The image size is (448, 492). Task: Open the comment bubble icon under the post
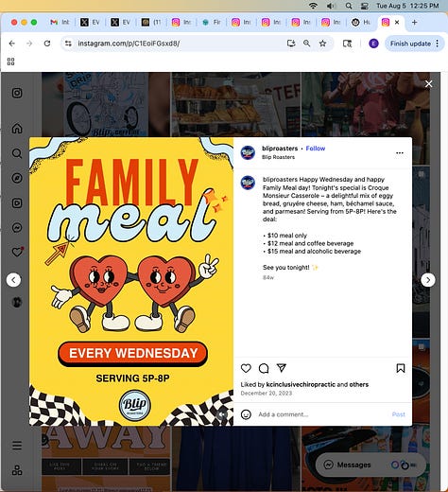click(x=264, y=368)
